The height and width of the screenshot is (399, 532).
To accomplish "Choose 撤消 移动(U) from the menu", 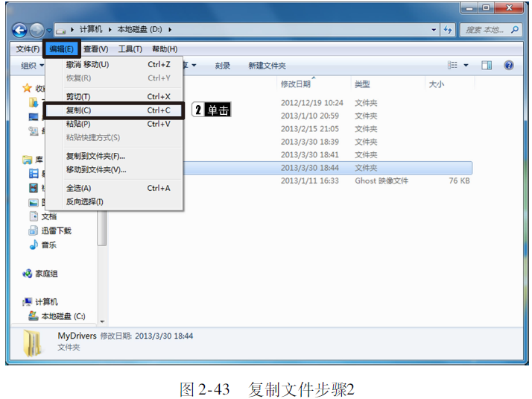I will click(x=114, y=65).
